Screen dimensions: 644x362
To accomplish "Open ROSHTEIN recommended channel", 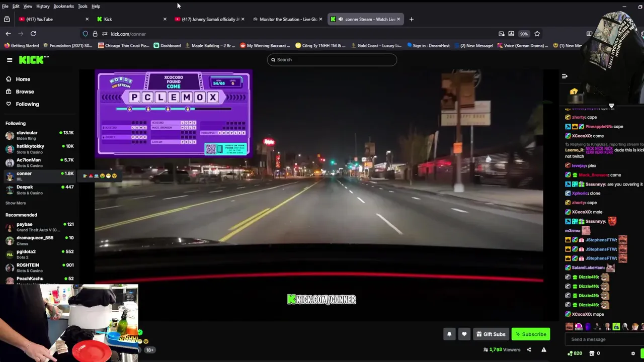I will [x=39, y=267].
